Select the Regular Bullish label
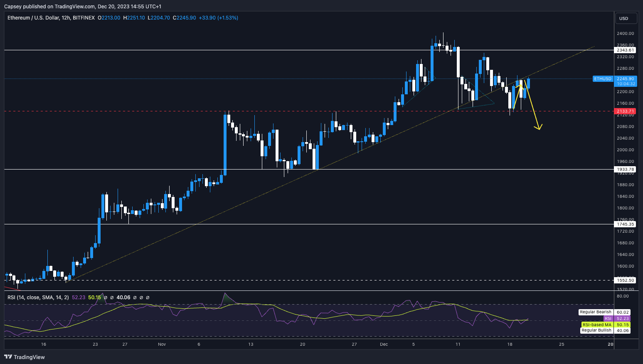Screen dimensions: 643x364 click(596, 330)
